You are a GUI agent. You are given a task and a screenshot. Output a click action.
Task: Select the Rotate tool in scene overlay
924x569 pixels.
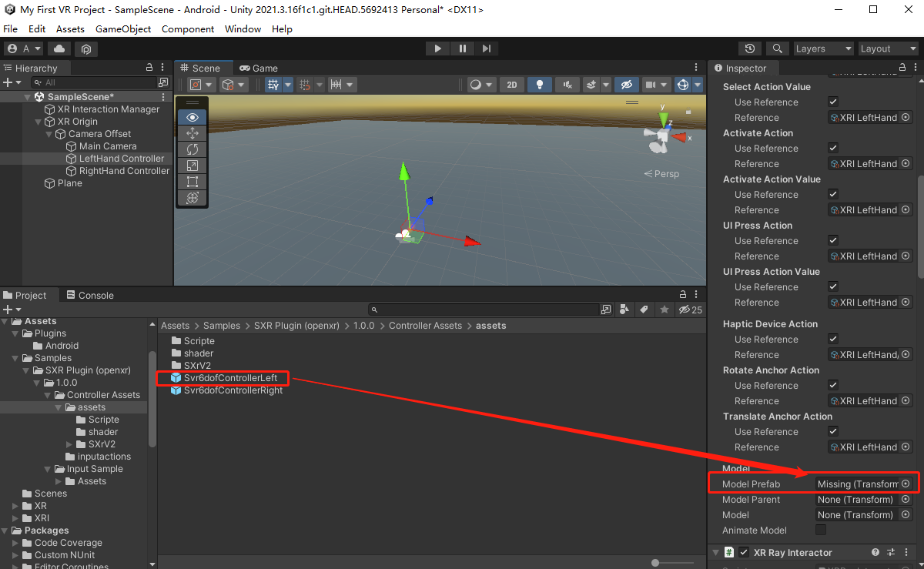(x=192, y=149)
